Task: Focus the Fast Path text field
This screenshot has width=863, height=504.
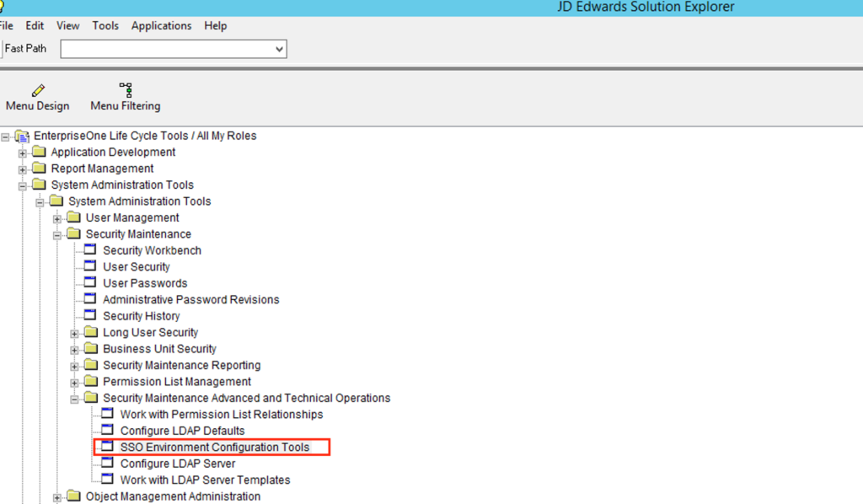Action: pos(168,49)
